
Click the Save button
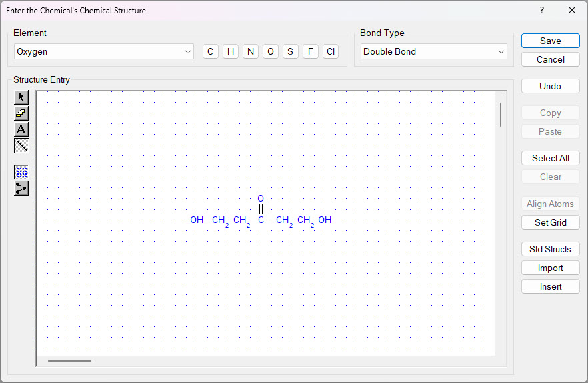tap(550, 41)
